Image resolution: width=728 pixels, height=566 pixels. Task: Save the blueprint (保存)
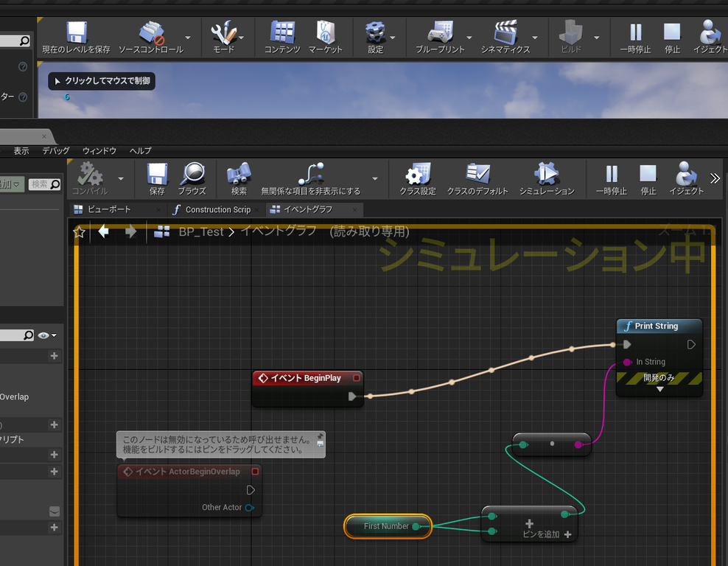[x=157, y=179]
